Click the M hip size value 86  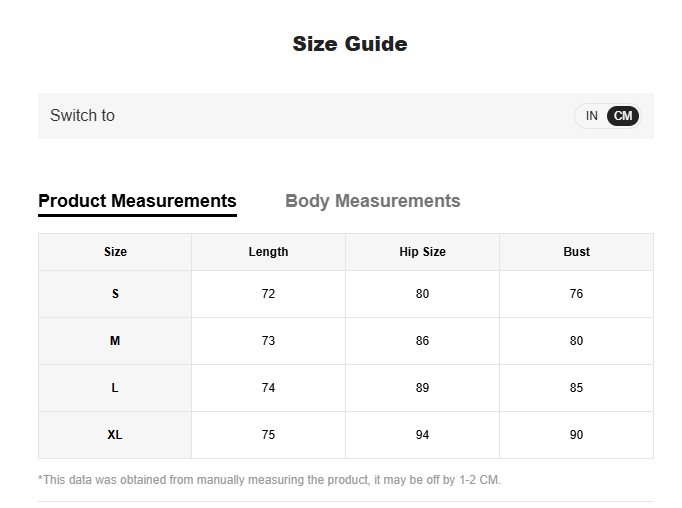[x=422, y=341]
